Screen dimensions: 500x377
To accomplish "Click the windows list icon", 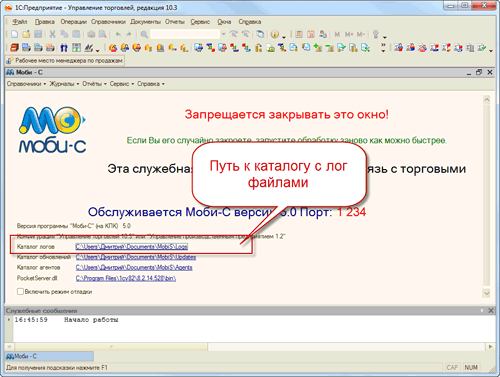I will click(260, 34).
